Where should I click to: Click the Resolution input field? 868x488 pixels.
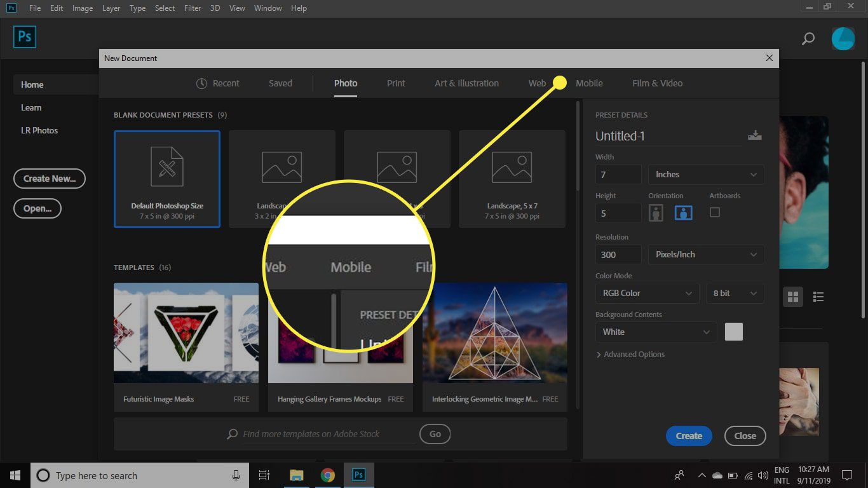(x=618, y=254)
